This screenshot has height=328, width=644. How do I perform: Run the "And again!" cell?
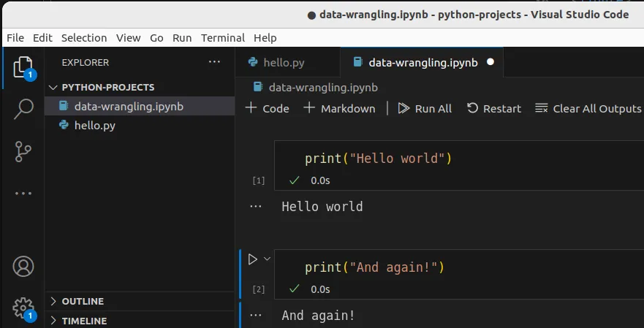click(x=252, y=259)
